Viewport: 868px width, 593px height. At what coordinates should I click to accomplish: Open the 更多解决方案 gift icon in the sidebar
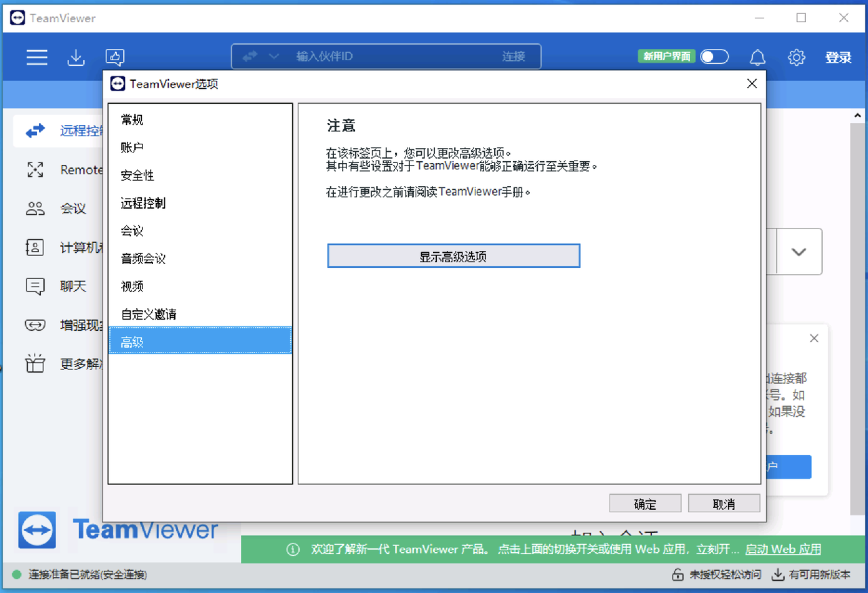click(35, 363)
